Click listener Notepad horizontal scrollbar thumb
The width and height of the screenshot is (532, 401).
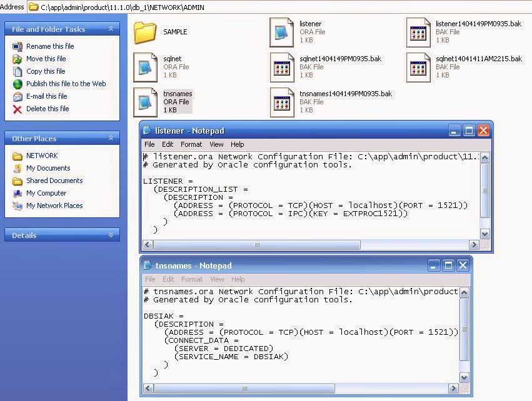[257, 244]
